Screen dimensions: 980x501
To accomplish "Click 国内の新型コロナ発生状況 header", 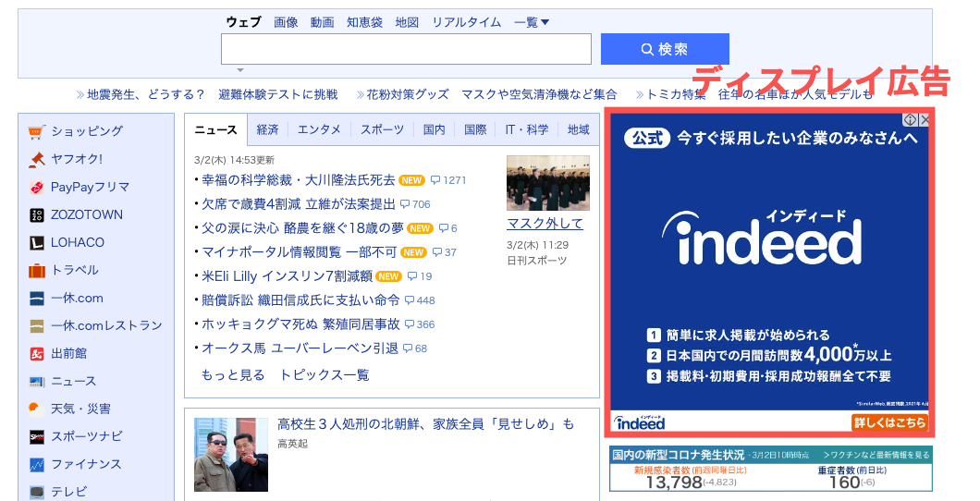I will 678,455.
